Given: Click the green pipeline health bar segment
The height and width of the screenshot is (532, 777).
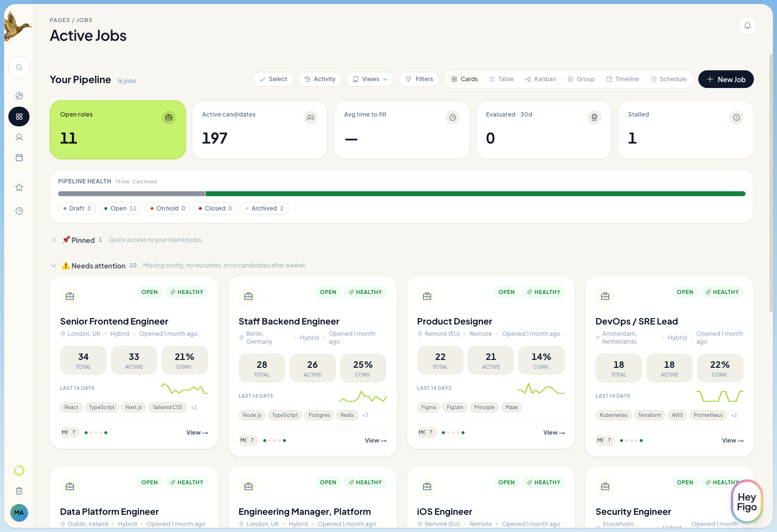Looking at the screenshot, I should click(475, 194).
